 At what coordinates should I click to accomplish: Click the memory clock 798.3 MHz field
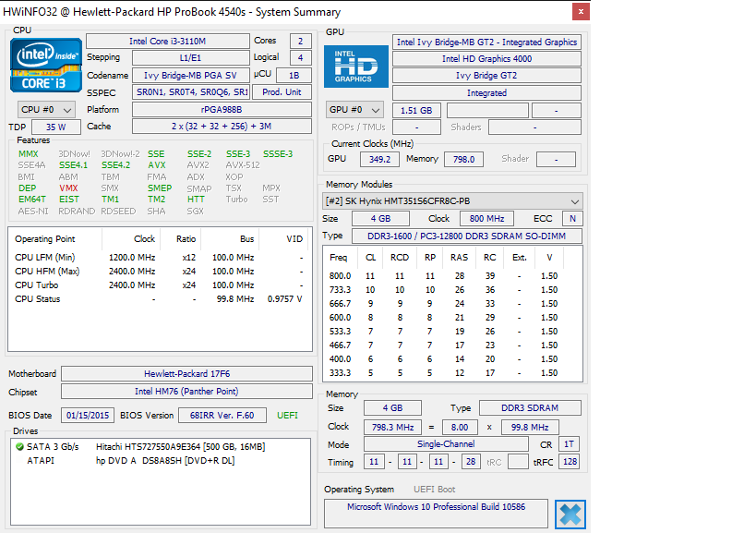[393, 428]
